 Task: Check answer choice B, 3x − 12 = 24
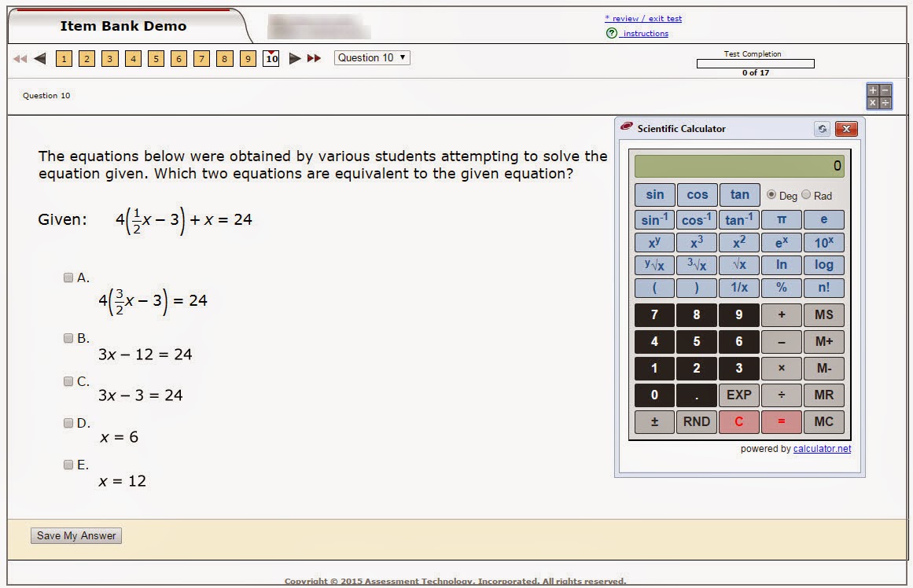[68, 338]
